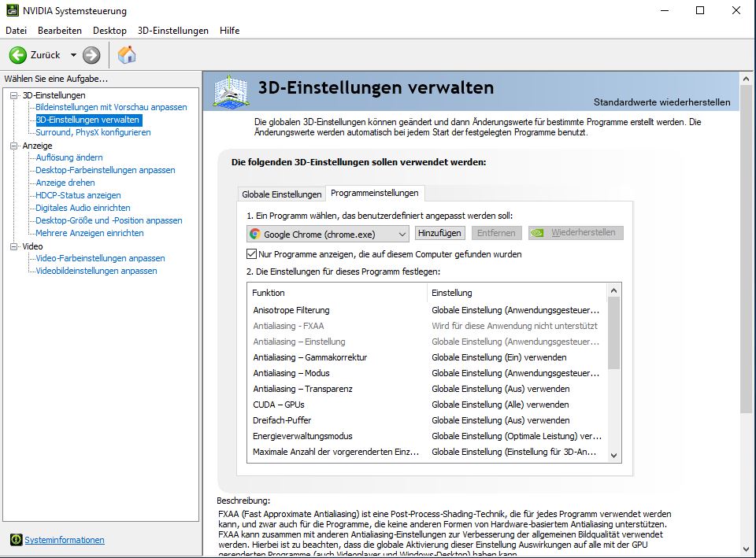Toggle 'Nur Programme anzeigen' checkbox
Image resolution: width=756 pixels, height=558 pixels.
tap(251, 254)
